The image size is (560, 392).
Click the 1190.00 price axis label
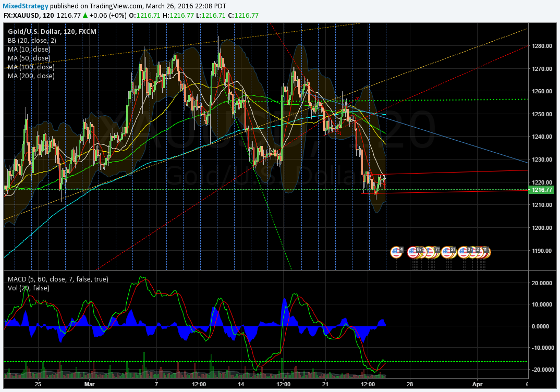pos(542,251)
